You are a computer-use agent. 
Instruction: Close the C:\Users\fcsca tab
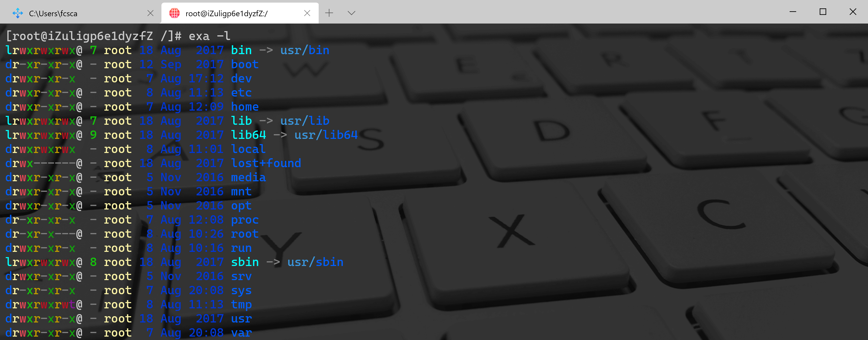[150, 13]
